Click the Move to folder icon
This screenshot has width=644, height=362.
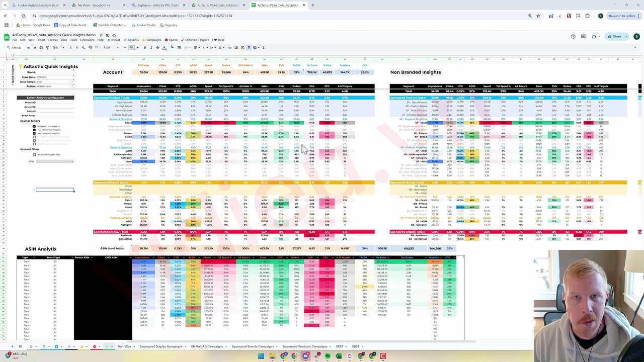click(107, 36)
